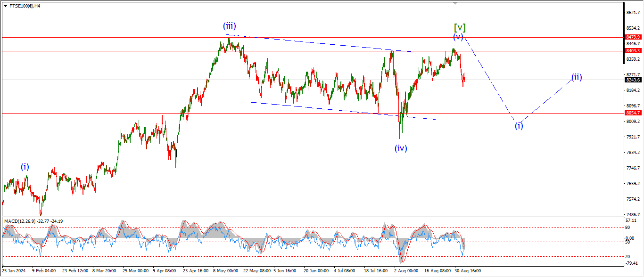Viewport: 644px width, 277px height.
Task: Click the FTSE100(€),H4 chart title text
Action: [25, 6]
